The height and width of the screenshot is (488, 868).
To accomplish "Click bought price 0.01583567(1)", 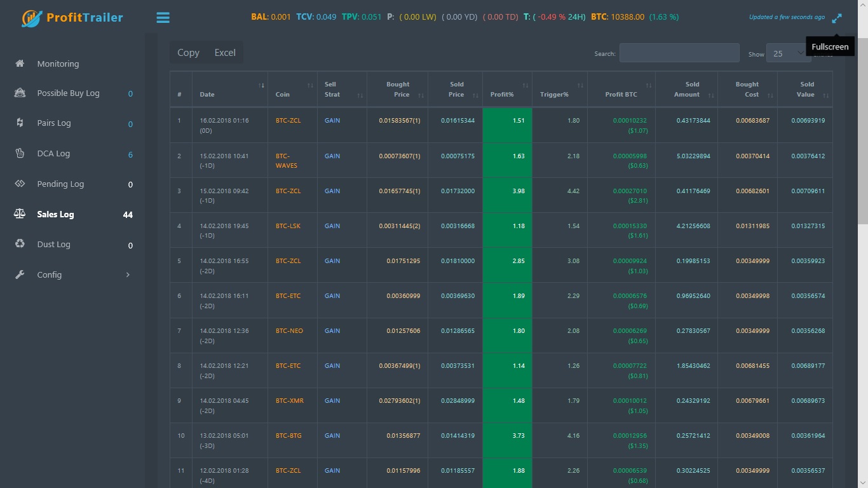I will pos(400,121).
